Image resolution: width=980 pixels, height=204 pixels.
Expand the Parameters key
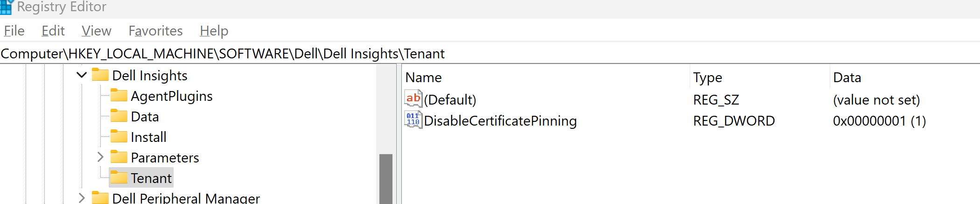pos(100,157)
